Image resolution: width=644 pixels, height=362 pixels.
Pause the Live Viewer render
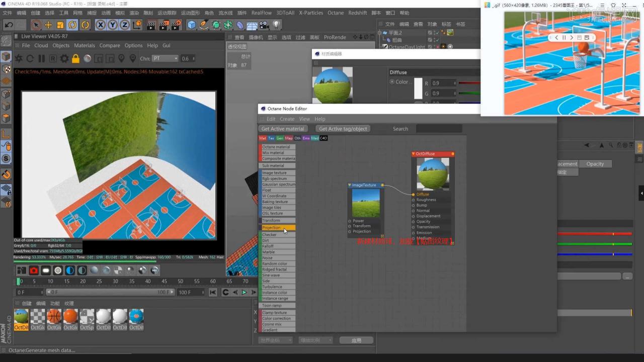(x=42, y=59)
